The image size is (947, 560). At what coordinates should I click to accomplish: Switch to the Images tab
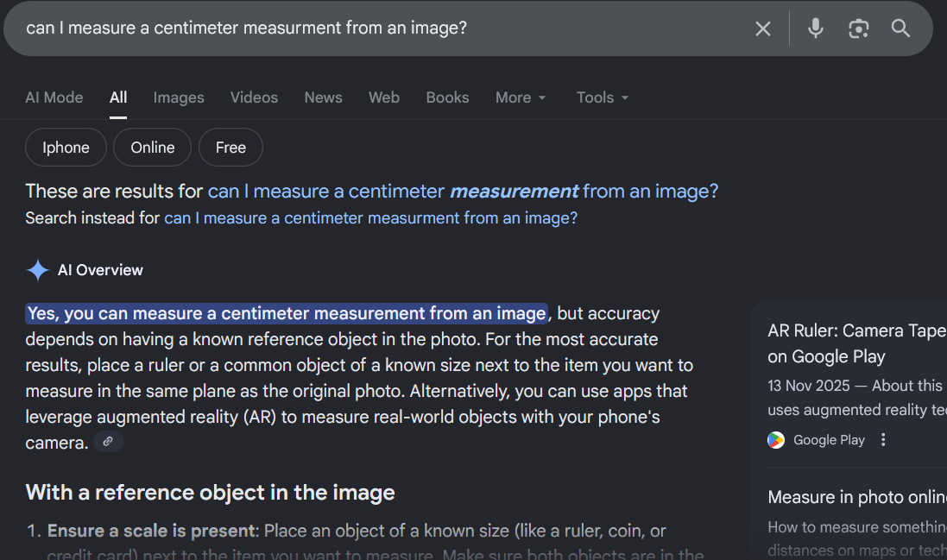coord(179,98)
